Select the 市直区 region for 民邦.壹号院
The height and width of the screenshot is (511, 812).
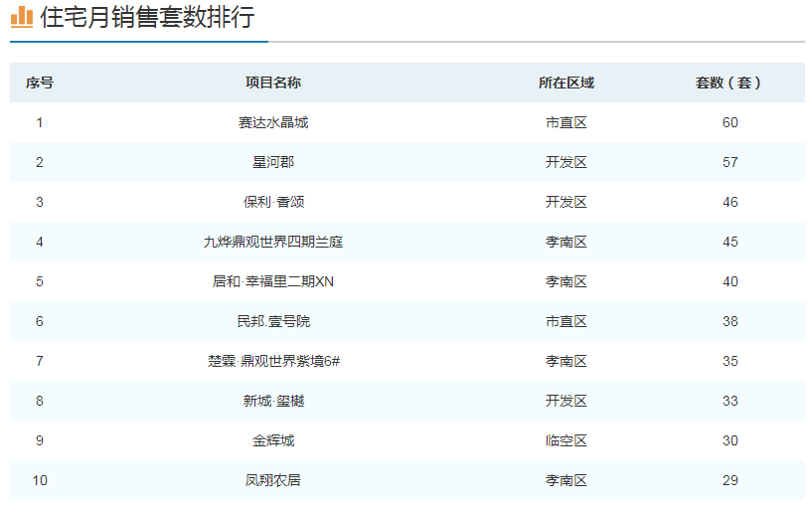(x=566, y=321)
